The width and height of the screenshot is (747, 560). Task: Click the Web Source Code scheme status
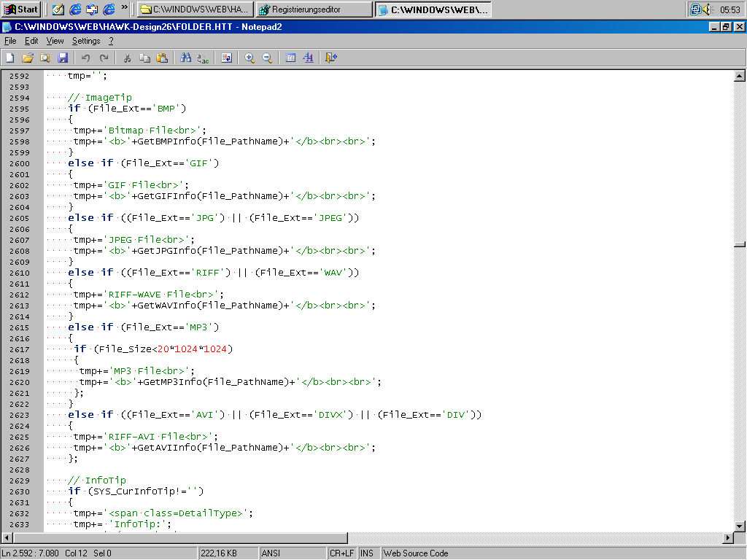[416, 553]
